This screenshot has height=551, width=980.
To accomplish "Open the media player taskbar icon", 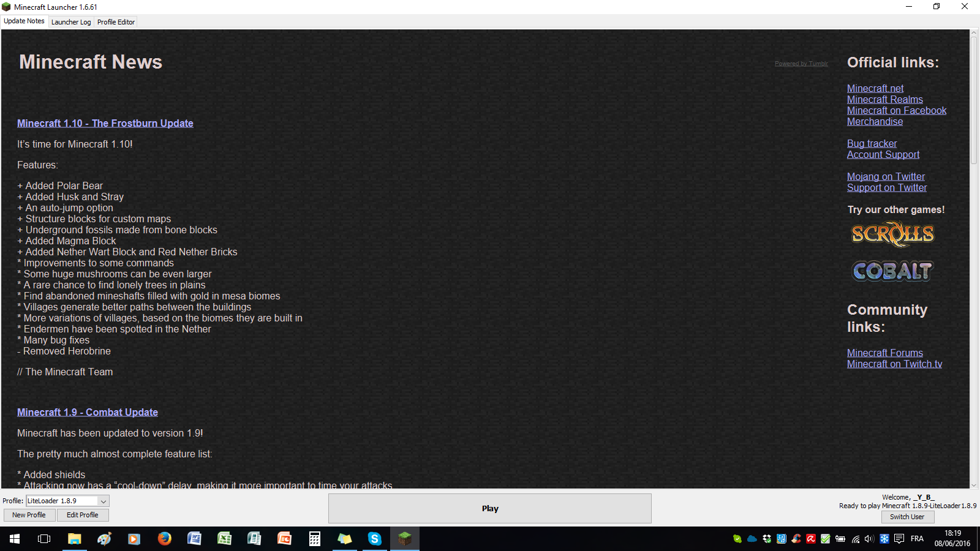I will 134,539.
